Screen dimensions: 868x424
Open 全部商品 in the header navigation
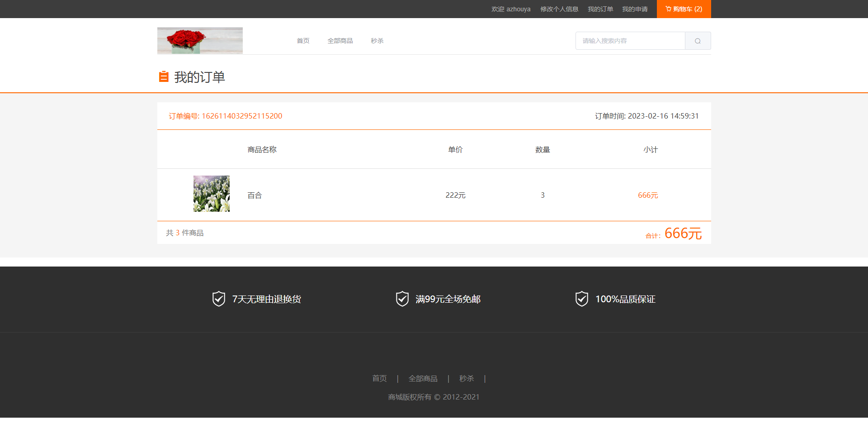[340, 41]
